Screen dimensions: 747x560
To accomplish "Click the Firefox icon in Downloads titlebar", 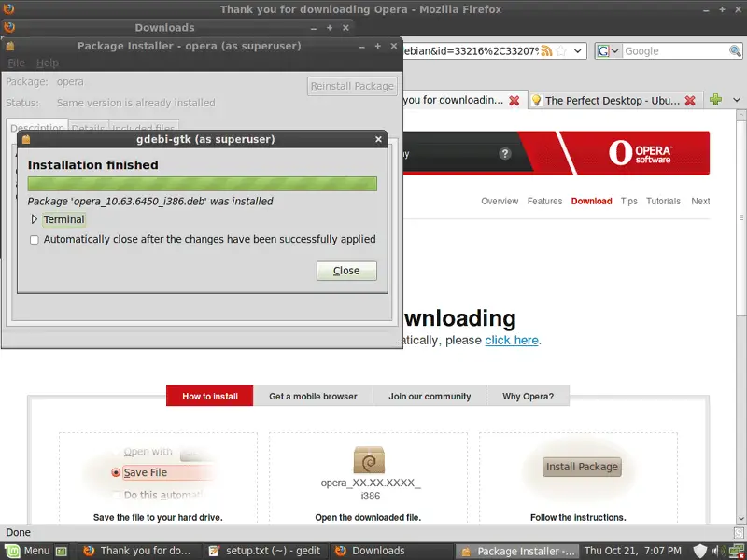I will tap(8, 28).
